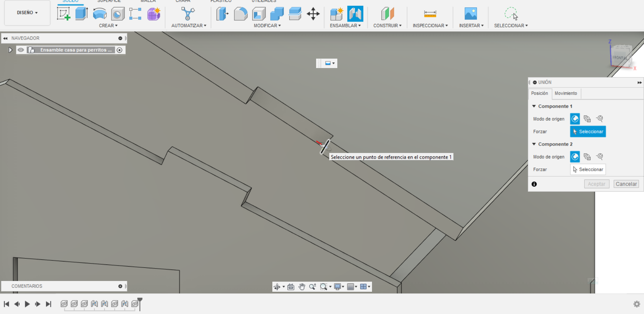This screenshot has width=644, height=314.
Task: Collapse the Navegador panel with double arrows
Action: pos(5,38)
